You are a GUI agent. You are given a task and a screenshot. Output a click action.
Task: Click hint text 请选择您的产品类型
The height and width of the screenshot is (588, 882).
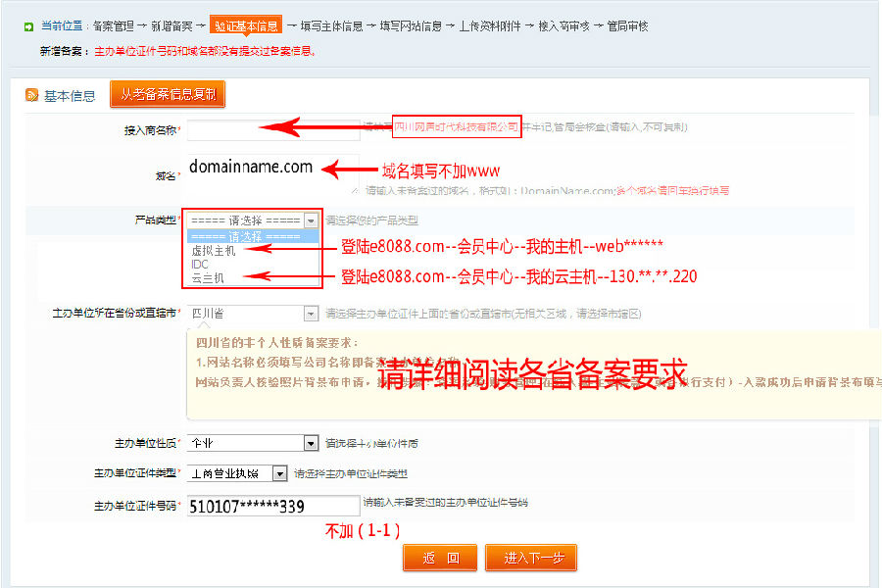point(371,220)
